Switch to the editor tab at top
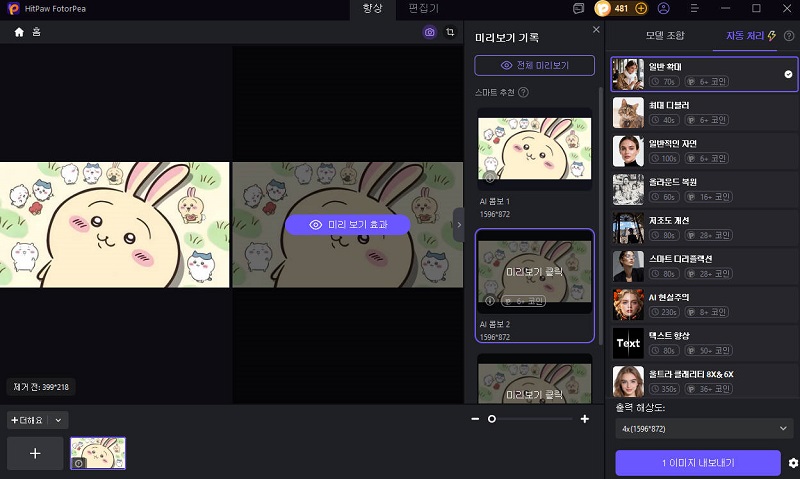Viewport: 800px width, 479px height. coord(423,9)
